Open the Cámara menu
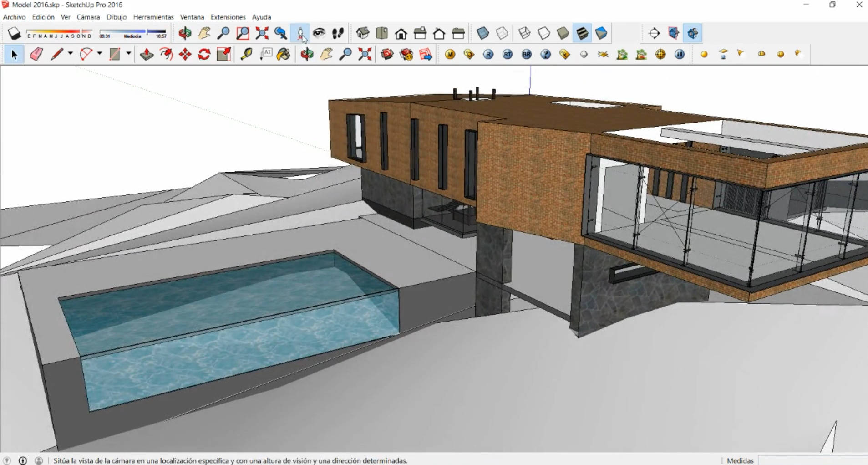The image size is (868, 465). [88, 17]
